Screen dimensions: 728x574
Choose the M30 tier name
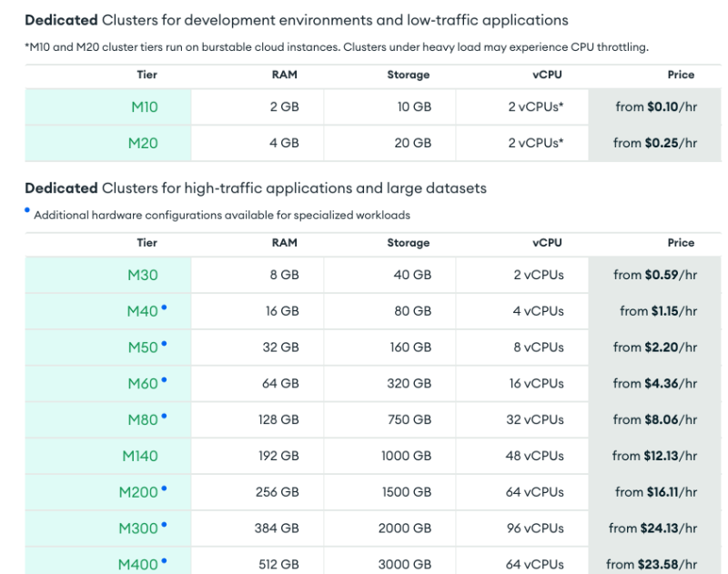(x=144, y=275)
